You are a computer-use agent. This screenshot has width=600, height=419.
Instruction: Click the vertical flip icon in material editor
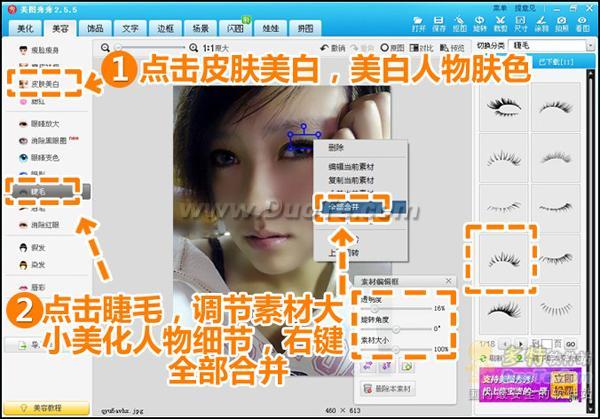tap(387, 367)
